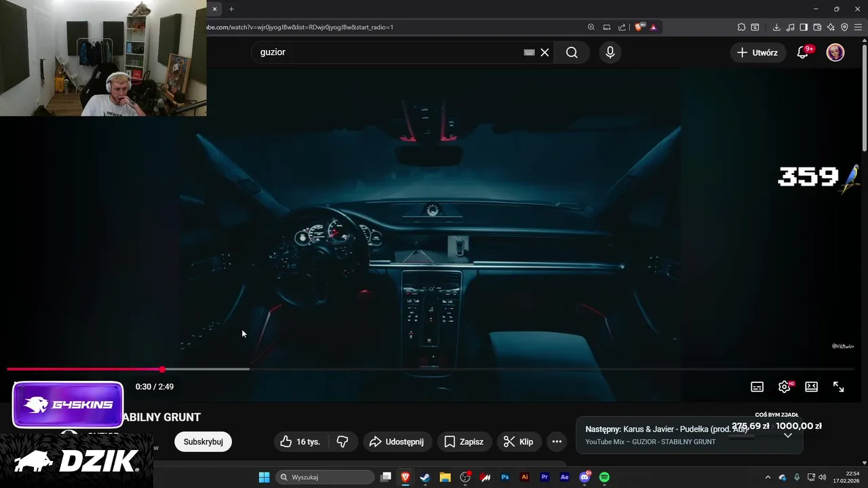Switch to theater mode icon
Image resolution: width=868 pixels, height=488 pixels.
[x=811, y=386]
